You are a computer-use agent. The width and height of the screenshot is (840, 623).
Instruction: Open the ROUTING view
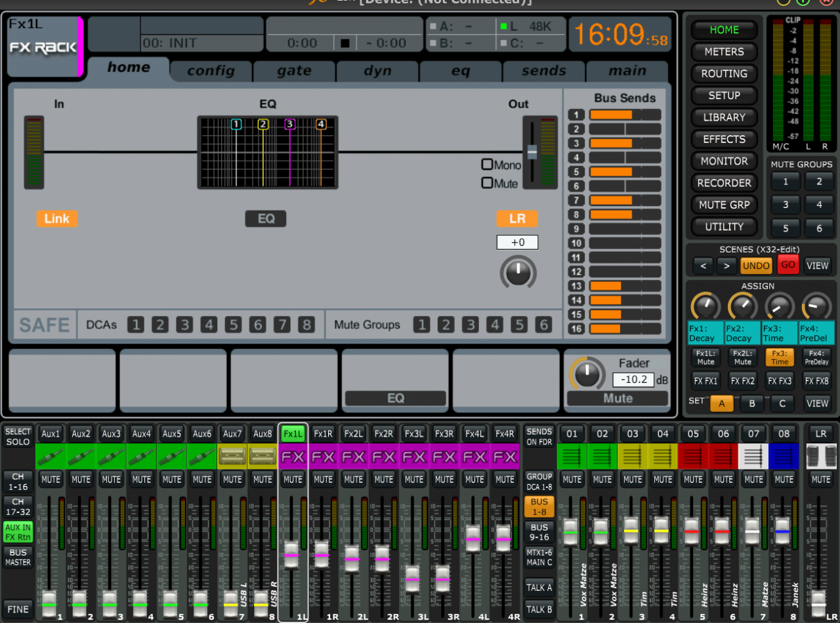click(x=724, y=73)
